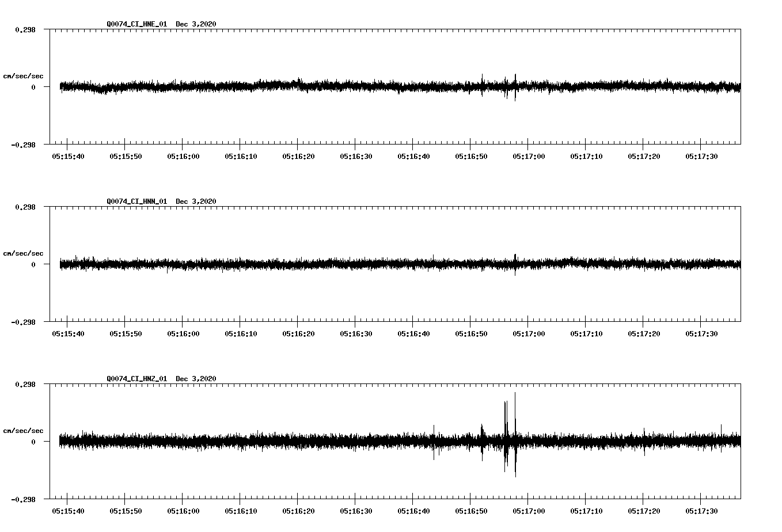Screen dimensions: 782x532
Task: Click the Dec 3,2020 date on top plot
Action: (x=196, y=24)
